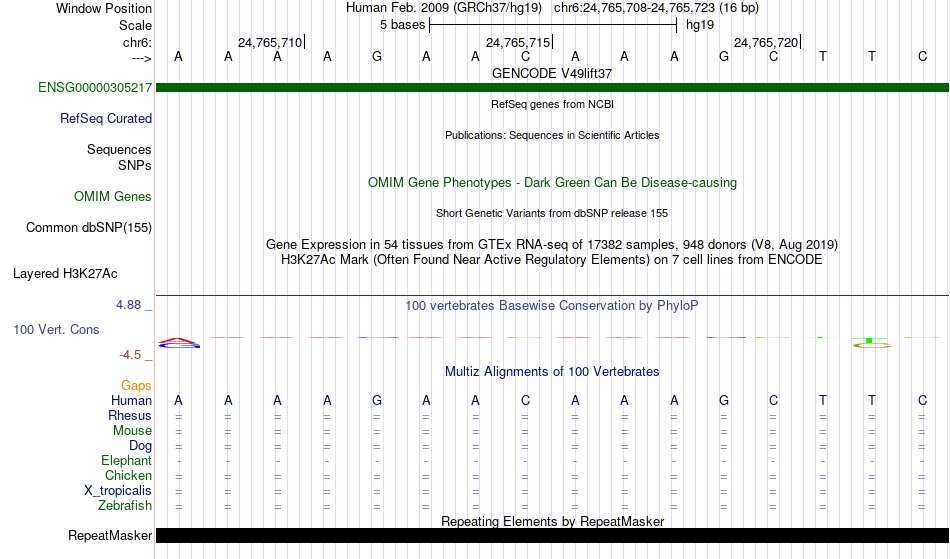Click the ENSG00000305217 gene track label
This screenshot has width=950, height=559.
tap(95, 87)
